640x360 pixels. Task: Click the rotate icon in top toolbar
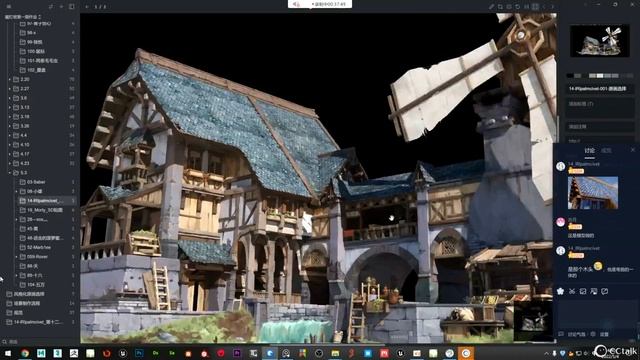518,7
